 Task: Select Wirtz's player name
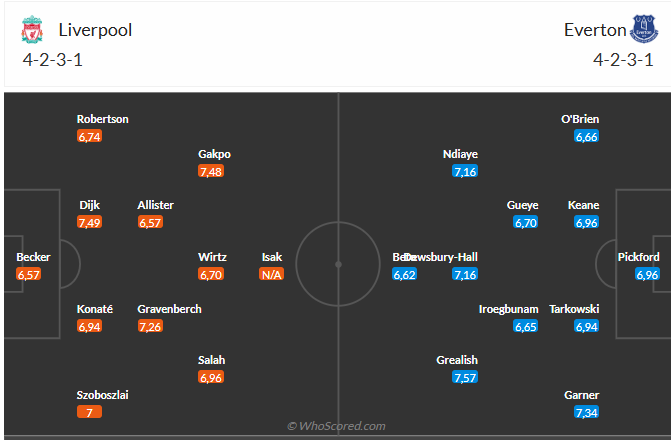213,257
